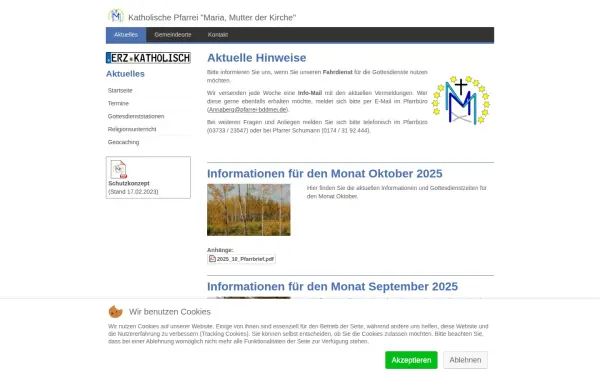600x375 pixels.
Task: Open heading Informationen für den Monat Oktober 2025
Action: point(324,173)
